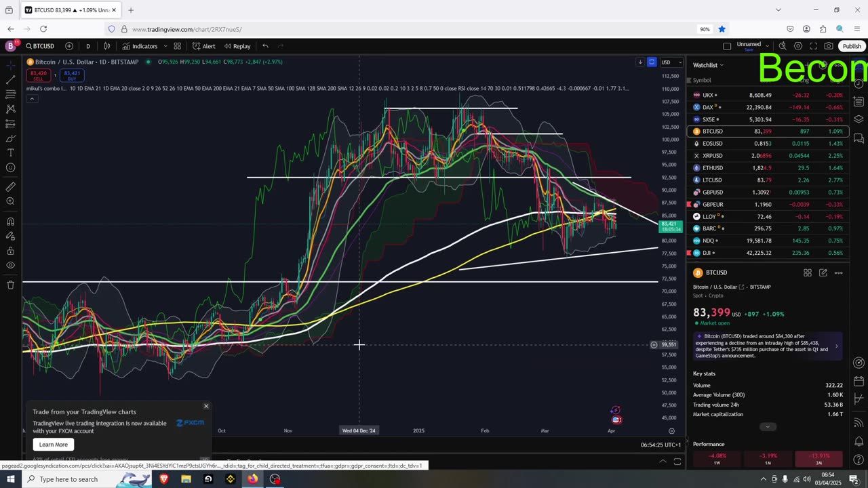Start bar Replay mode
868x488 pixels.
[x=237, y=46]
